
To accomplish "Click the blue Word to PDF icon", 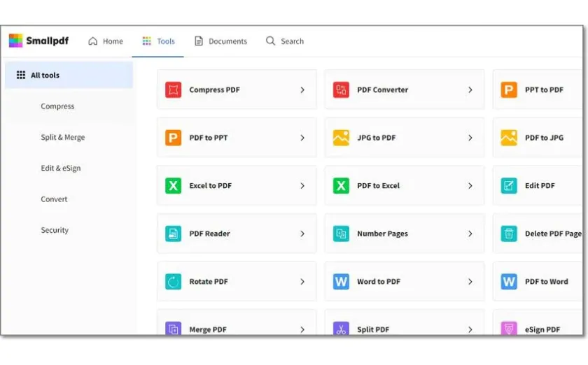I will point(341,282).
